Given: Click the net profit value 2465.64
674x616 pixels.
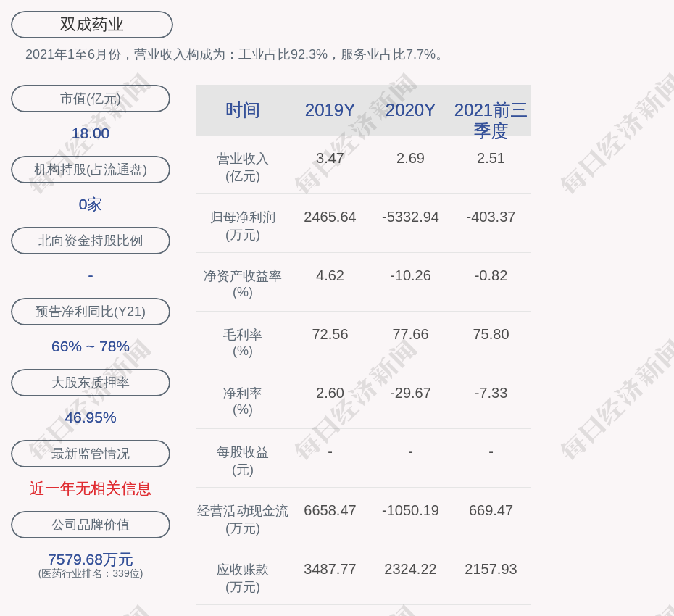Looking at the screenshot, I should click(330, 217).
